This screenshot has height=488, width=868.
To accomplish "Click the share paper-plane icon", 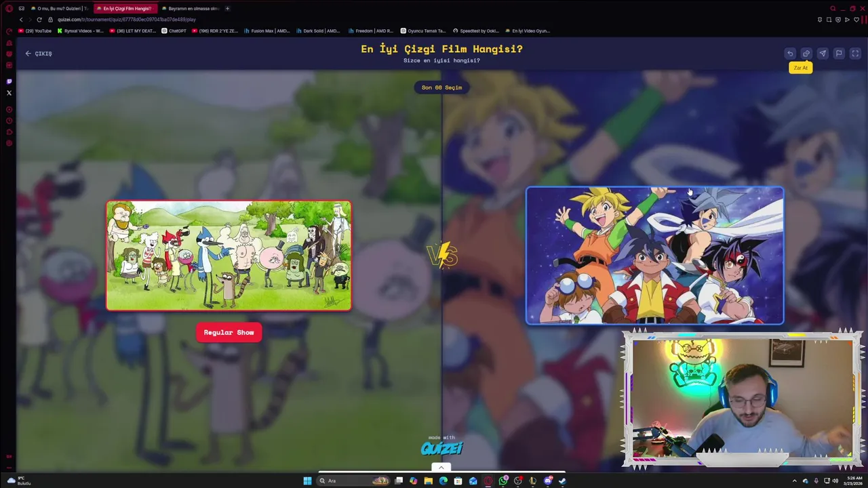I will point(823,54).
